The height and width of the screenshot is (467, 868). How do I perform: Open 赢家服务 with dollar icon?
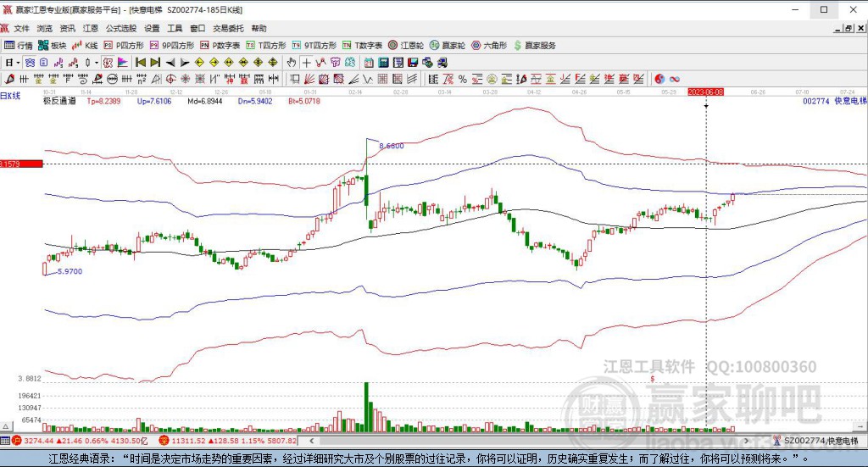coord(535,46)
